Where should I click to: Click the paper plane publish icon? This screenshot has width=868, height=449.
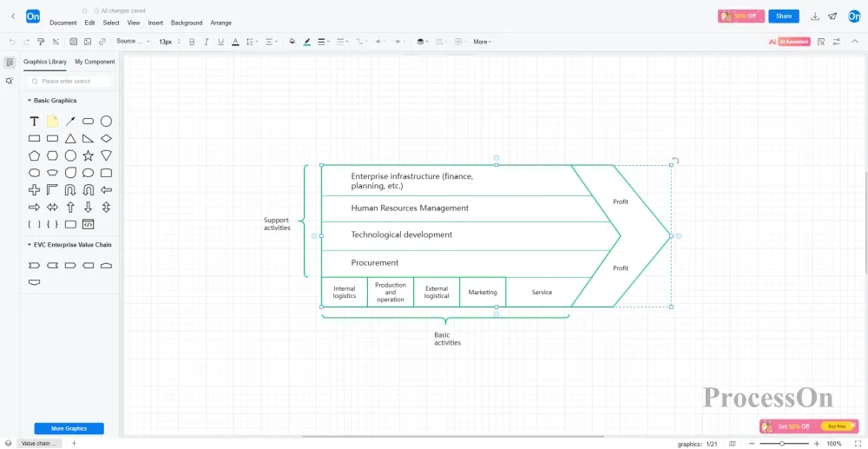pyautogui.click(x=832, y=17)
